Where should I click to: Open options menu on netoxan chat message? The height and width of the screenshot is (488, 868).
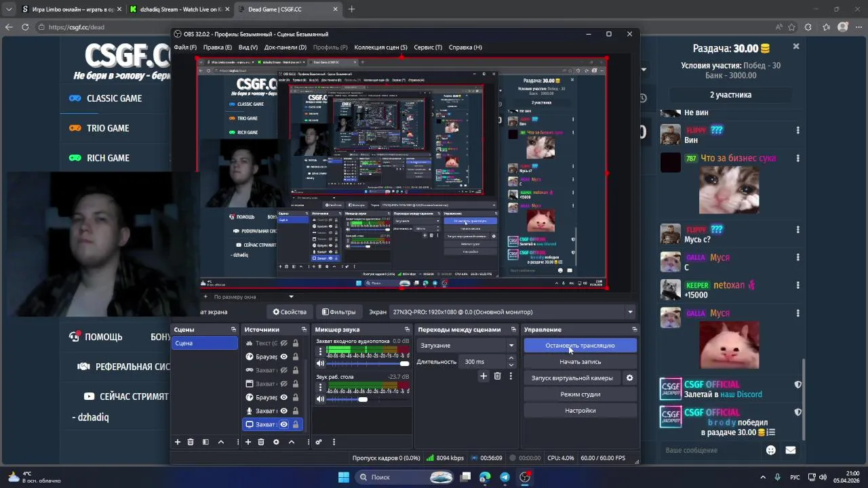(797, 285)
